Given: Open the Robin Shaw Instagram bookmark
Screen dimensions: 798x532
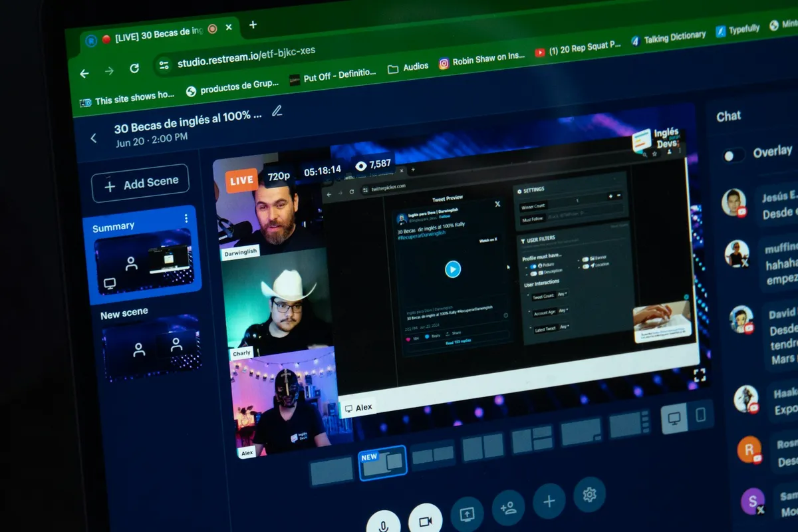Looking at the screenshot, I should pyautogui.click(x=482, y=60).
